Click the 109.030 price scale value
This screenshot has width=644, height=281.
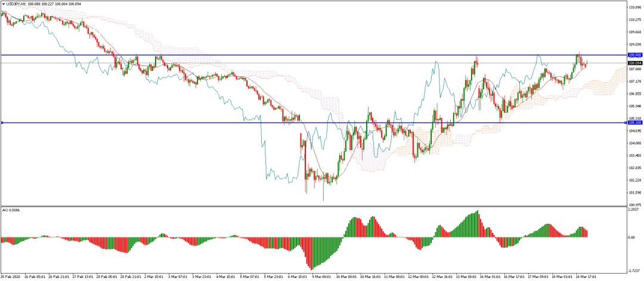(634, 44)
